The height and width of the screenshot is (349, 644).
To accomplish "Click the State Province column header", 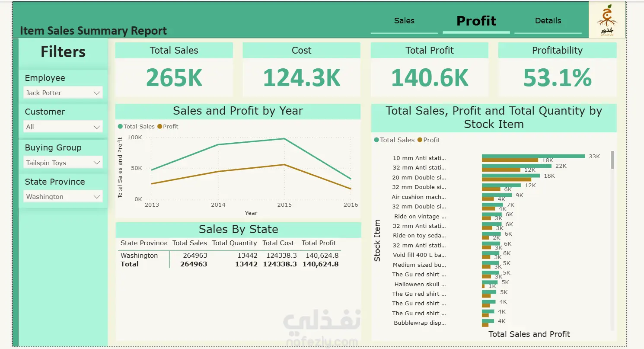I will click(143, 243).
